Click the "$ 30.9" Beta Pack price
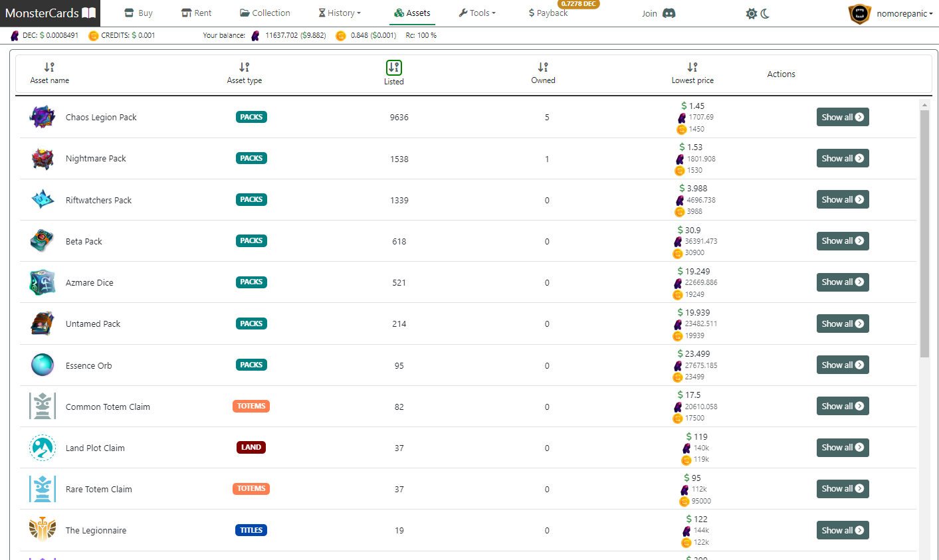939x560 pixels. (689, 230)
